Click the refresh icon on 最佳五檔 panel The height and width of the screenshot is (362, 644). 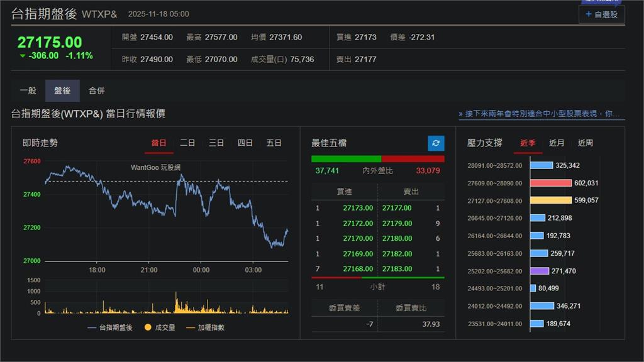(x=435, y=143)
